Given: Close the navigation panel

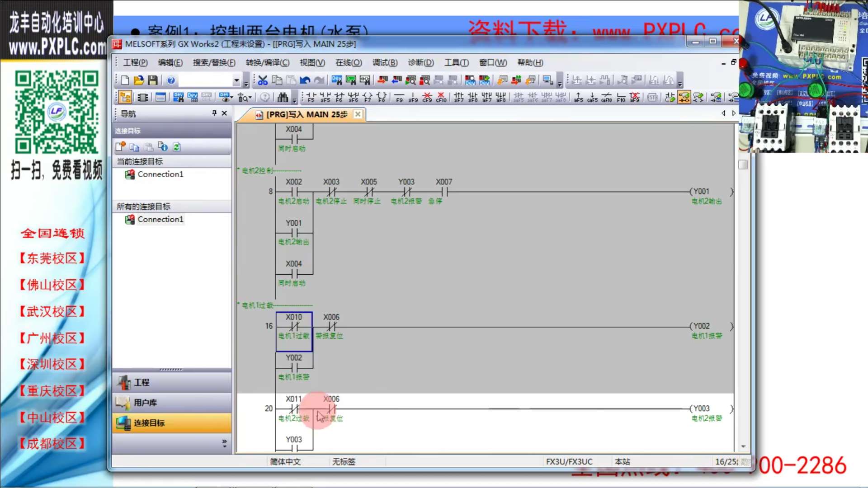Looking at the screenshot, I should (x=224, y=113).
